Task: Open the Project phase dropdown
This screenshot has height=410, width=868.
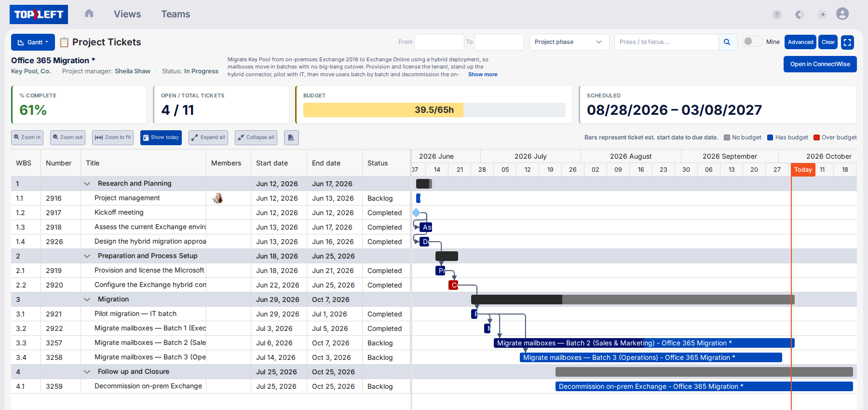Action: click(569, 42)
